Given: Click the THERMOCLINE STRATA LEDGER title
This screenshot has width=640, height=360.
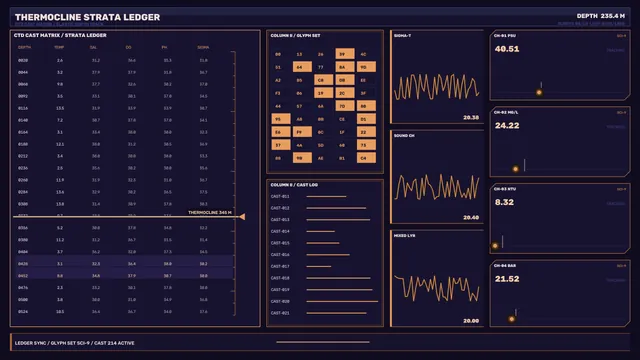Looking at the screenshot, I should pos(87,17).
